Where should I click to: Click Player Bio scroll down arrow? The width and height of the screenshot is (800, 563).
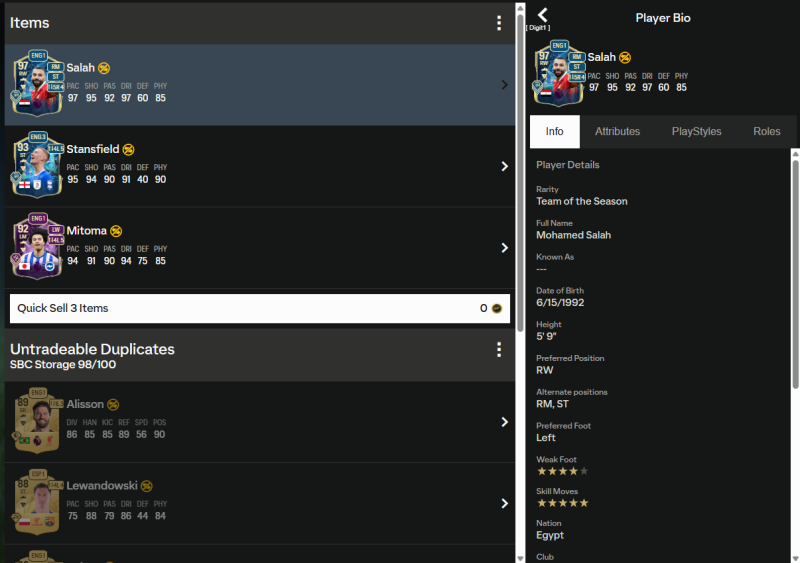click(x=795, y=558)
